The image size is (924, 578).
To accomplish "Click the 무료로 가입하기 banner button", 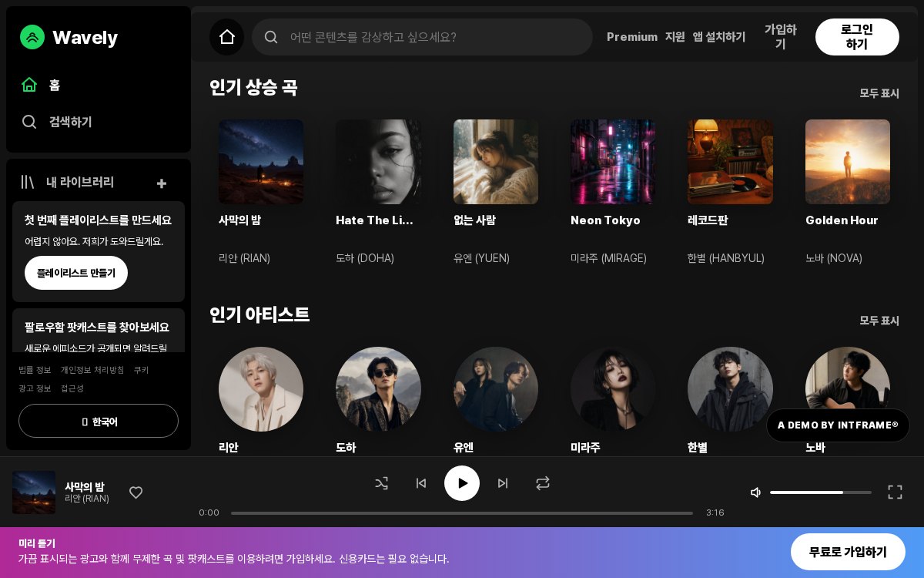I will (x=848, y=552).
